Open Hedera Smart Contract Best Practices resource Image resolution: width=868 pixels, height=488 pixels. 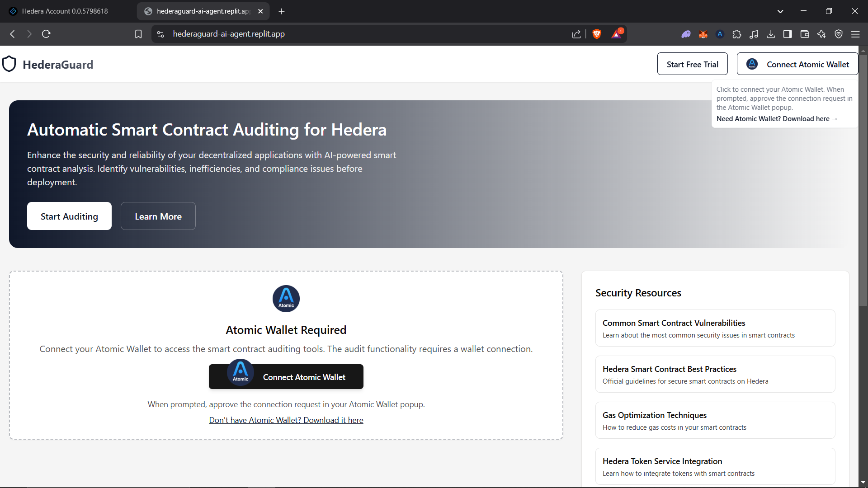point(715,374)
